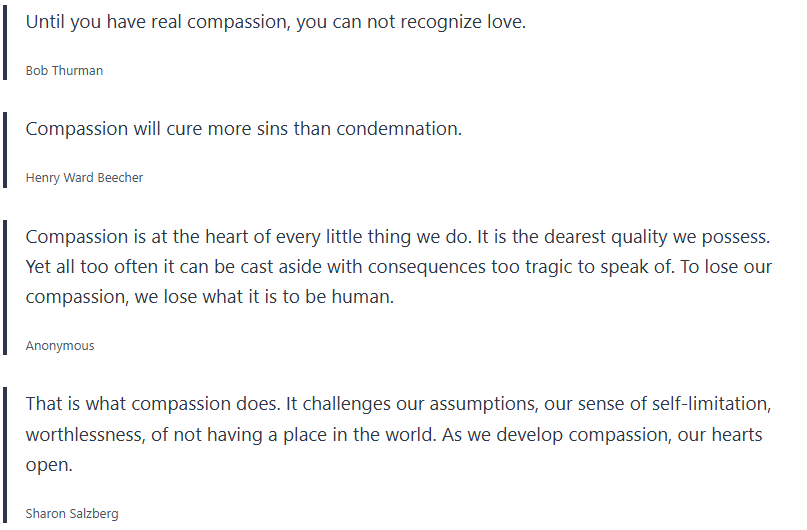Click the line starting 'That is what compassion does'

tap(397, 404)
